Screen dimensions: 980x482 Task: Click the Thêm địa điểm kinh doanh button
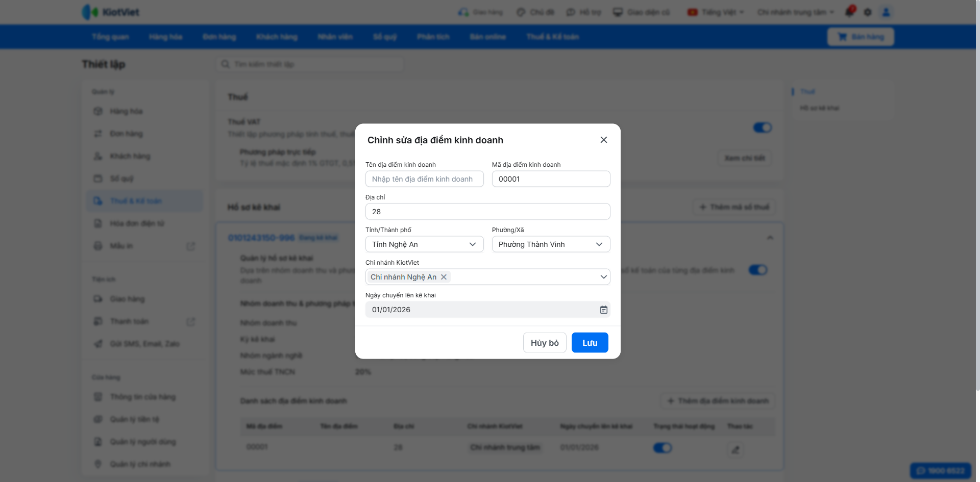coord(718,401)
